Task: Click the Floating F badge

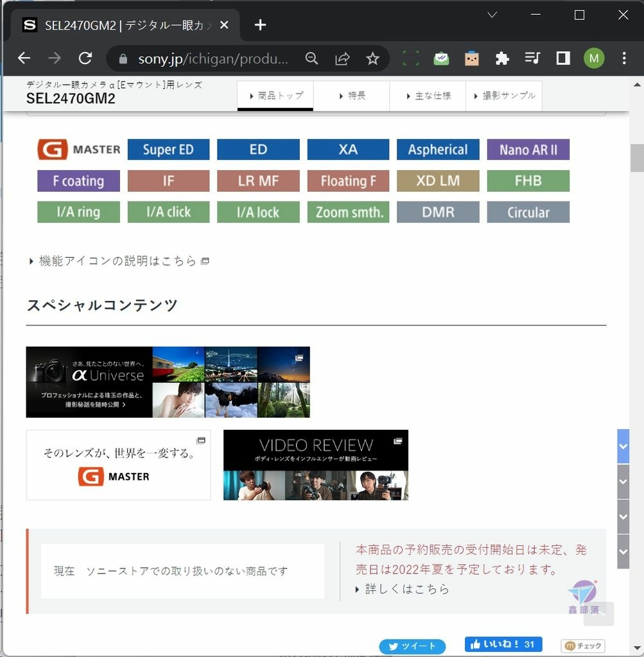Action: (348, 180)
